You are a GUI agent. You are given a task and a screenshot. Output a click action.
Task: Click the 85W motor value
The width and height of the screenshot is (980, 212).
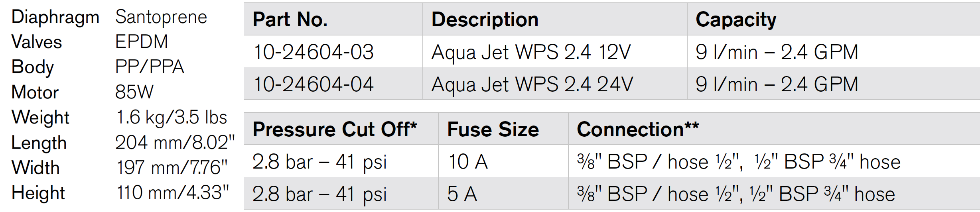pos(134,92)
